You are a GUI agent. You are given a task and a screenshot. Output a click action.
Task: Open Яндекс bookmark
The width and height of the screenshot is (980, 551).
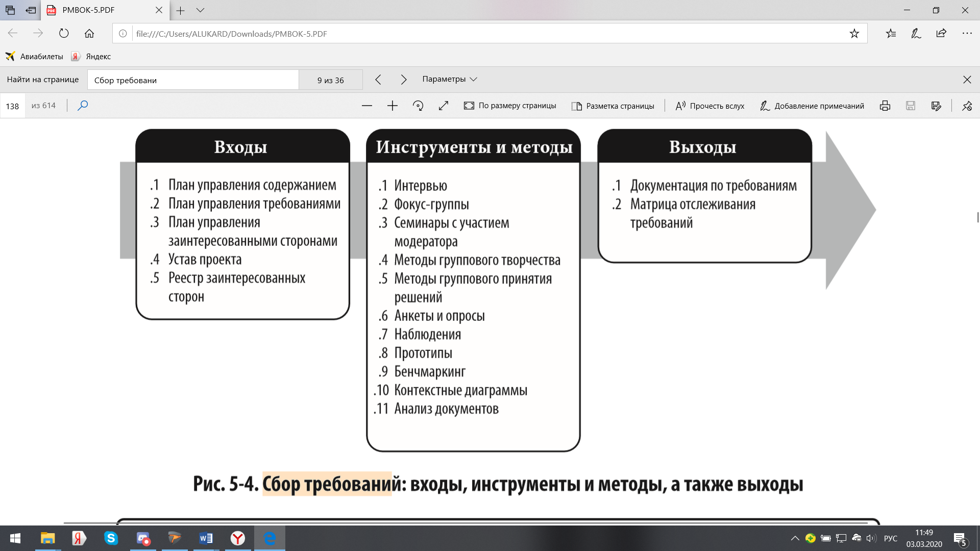click(x=91, y=57)
